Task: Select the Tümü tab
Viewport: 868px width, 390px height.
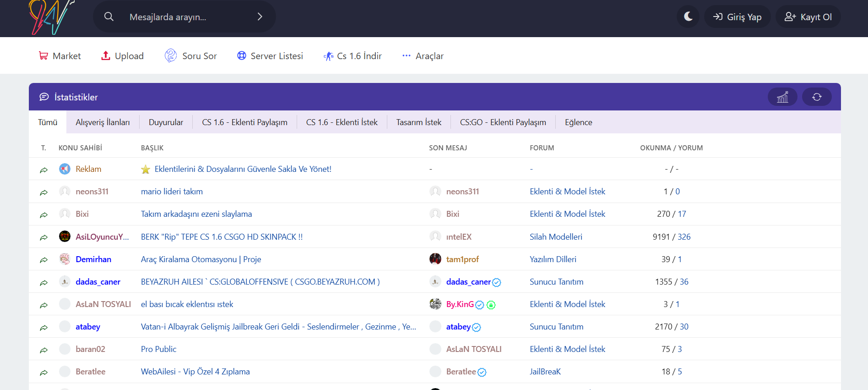Action: [x=48, y=122]
